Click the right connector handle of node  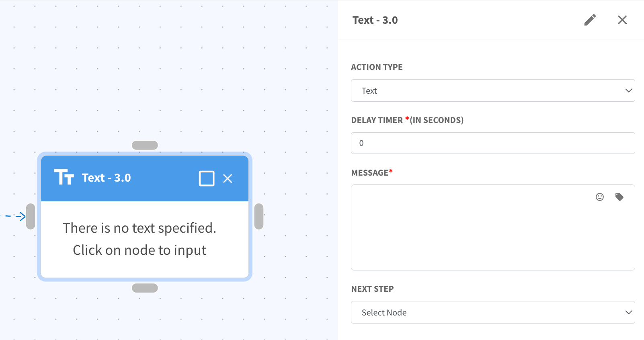coord(259,216)
